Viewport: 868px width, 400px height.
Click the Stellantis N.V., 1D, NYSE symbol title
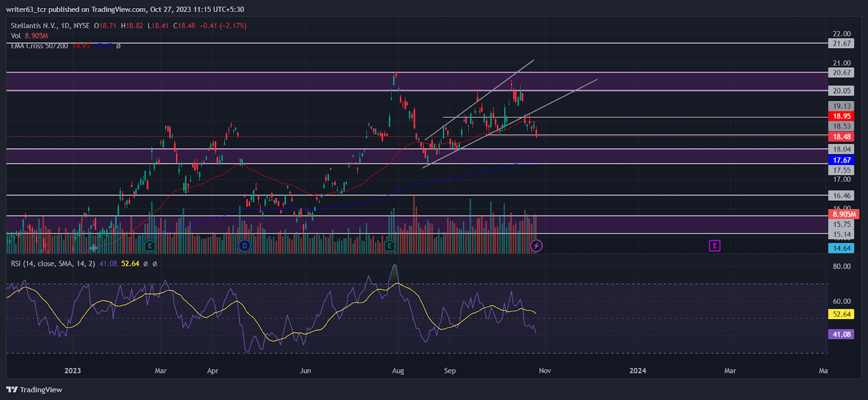(50, 26)
